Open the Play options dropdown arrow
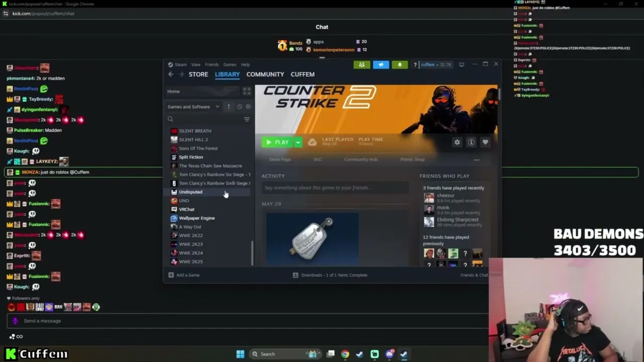 (x=298, y=142)
